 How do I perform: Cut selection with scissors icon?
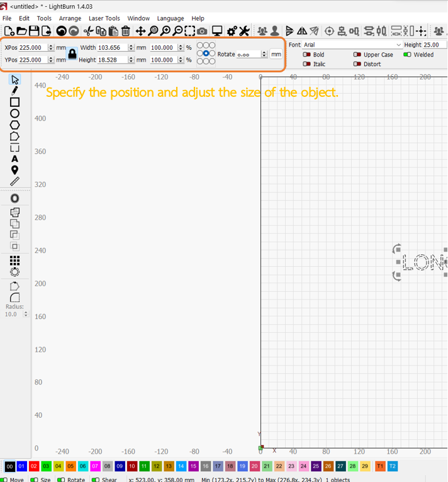(x=89, y=31)
